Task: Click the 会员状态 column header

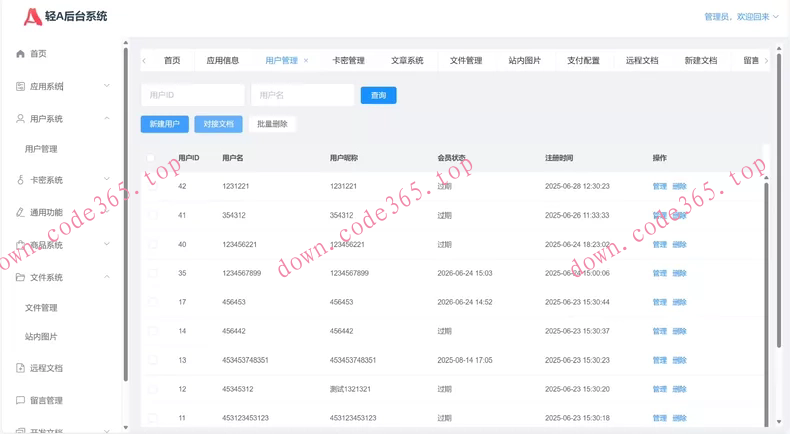Action: [451, 158]
